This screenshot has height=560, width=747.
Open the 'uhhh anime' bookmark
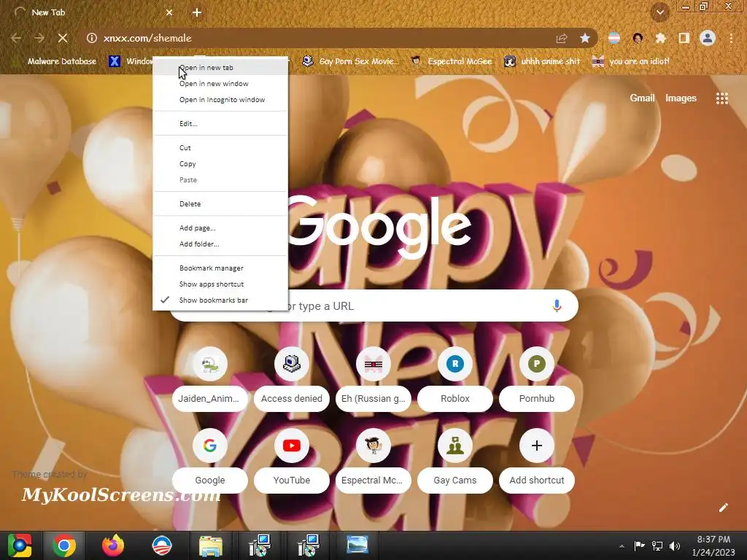click(x=542, y=61)
